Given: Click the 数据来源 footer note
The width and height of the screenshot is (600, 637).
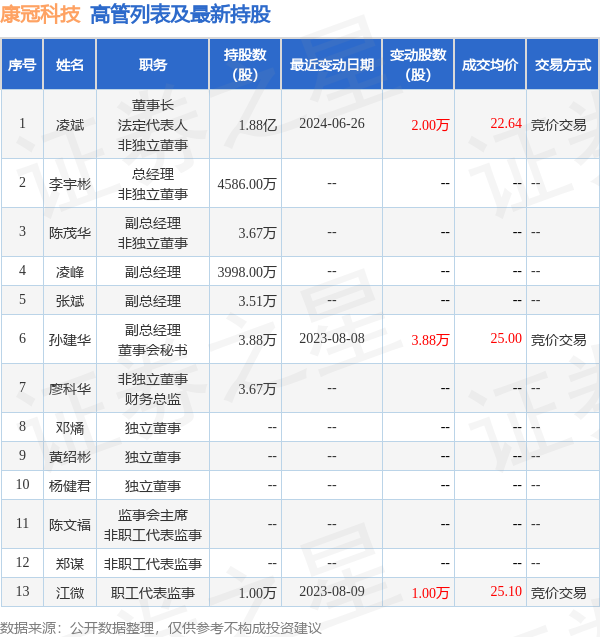Looking at the screenshot, I should click(x=161, y=628).
